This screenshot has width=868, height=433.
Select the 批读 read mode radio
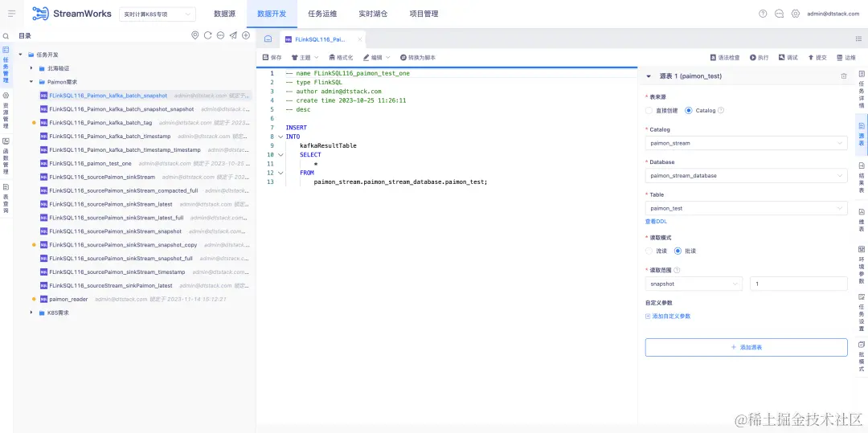pos(678,251)
